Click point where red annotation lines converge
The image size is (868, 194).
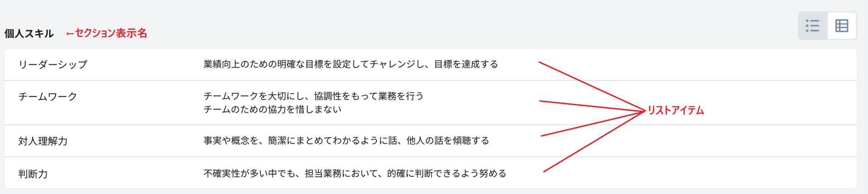644,111
